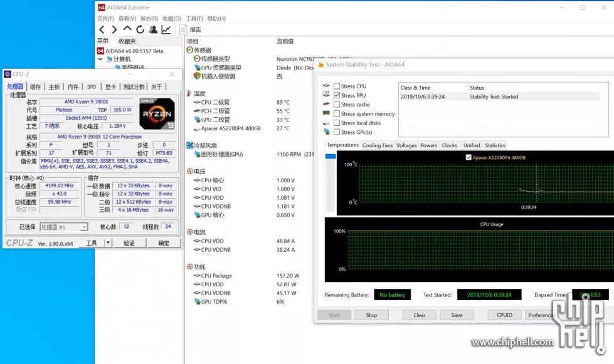Open the 显卡 tab in CPU-Z
Screen dimensions: 614x364
coord(111,87)
